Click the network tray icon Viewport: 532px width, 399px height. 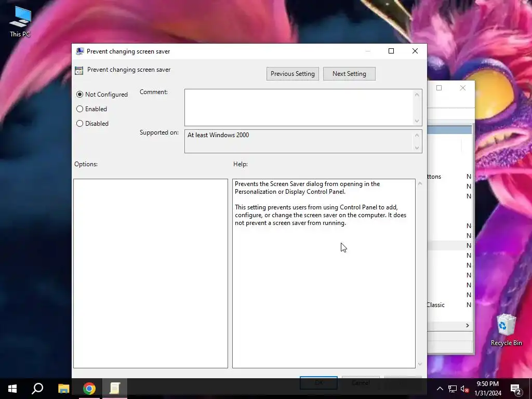pos(453,389)
